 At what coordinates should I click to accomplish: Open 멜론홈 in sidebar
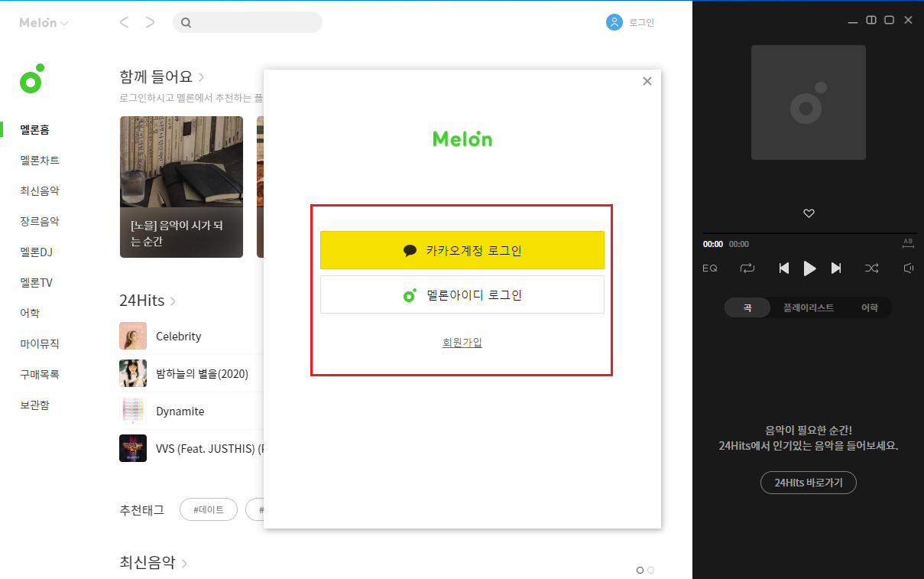[35, 130]
